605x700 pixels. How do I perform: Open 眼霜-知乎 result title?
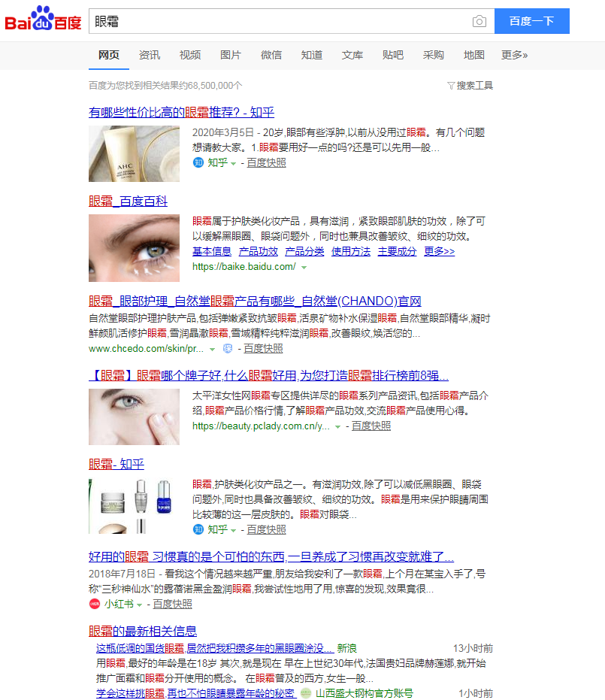coord(116,465)
